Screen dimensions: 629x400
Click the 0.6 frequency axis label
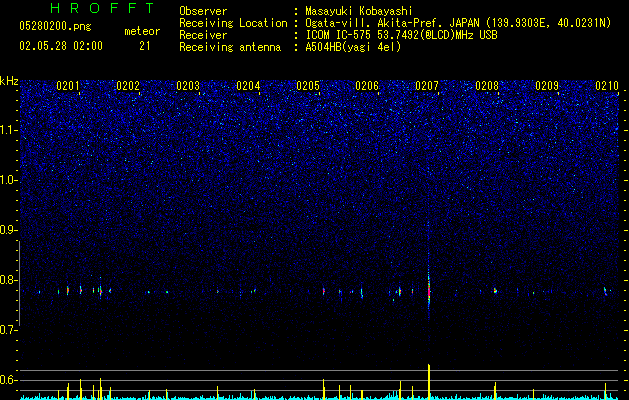[9, 380]
